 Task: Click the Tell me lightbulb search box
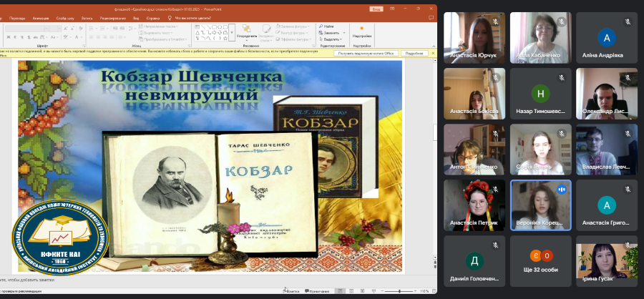click(190, 18)
